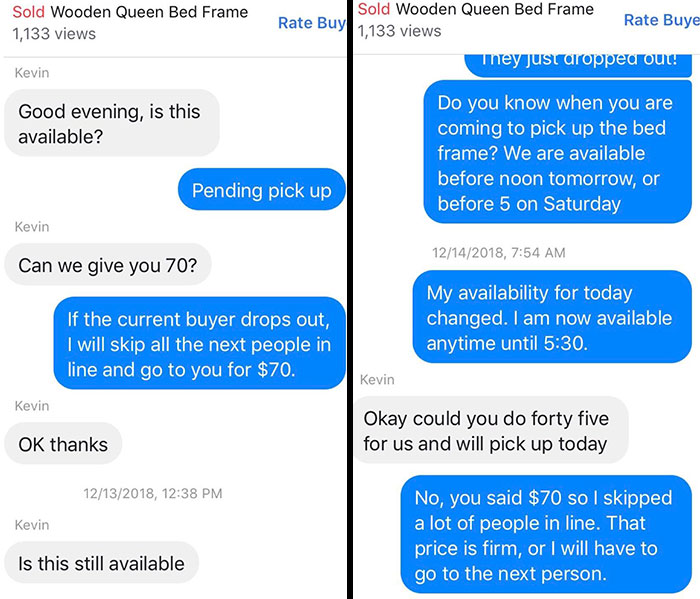Tap 'Good evening, is this available?' message
This screenshot has height=599, width=700.
click(x=110, y=124)
